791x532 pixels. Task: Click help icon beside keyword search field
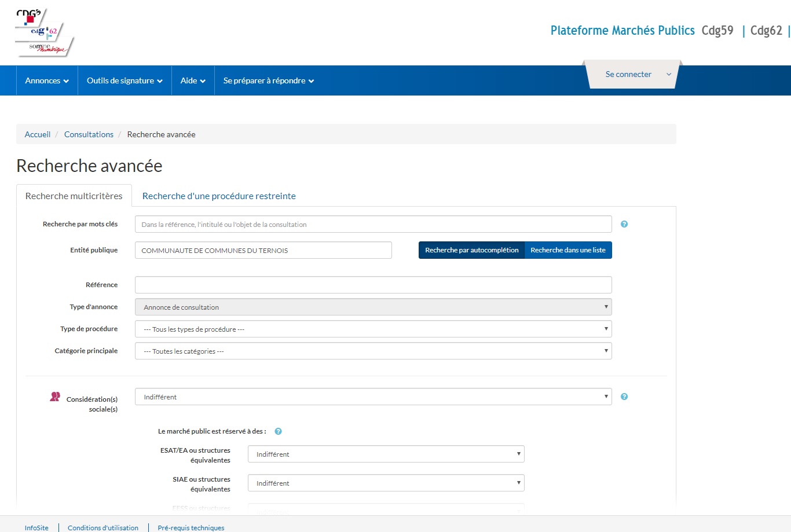tap(624, 224)
